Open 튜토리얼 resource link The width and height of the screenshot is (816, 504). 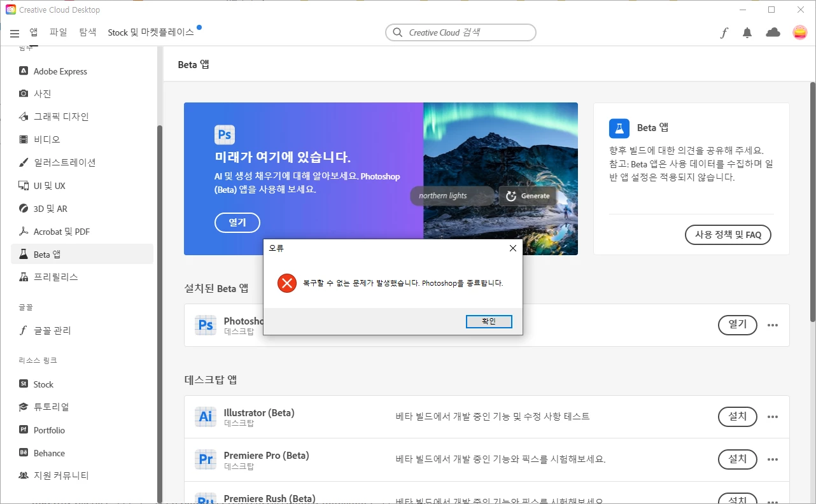82,407
